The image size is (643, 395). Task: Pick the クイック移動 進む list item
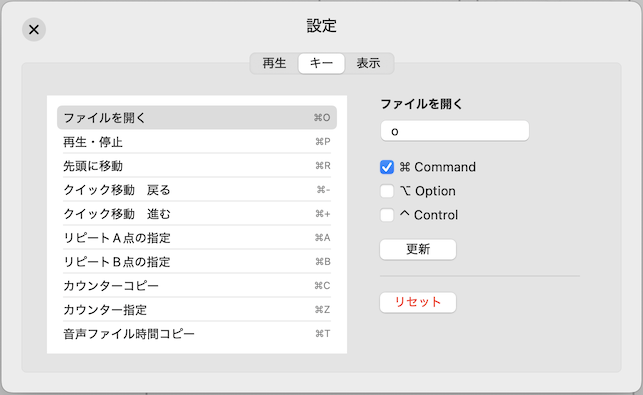[x=197, y=214]
